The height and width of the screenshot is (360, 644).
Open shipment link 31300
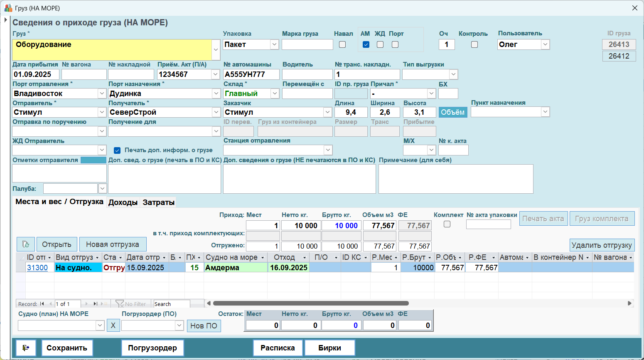tap(37, 268)
